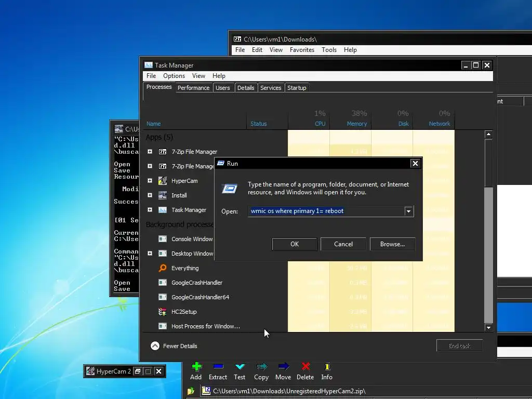This screenshot has height=399, width=532.
Task: Collapse view with Fewer Details
Action: click(x=174, y=346)
